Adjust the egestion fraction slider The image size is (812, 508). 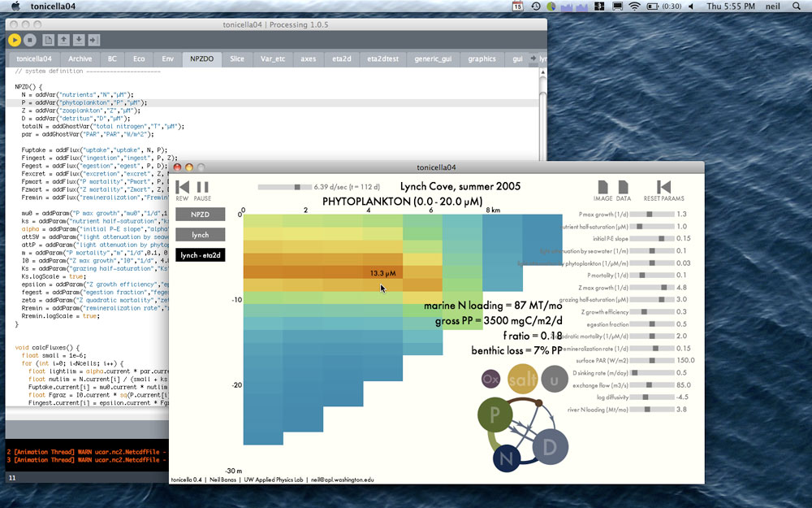click(x=652, y=324)
